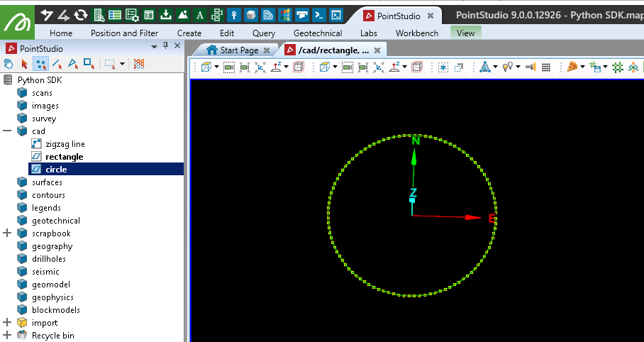Open the Geotechnical ribbon tab
The image size is (644, 342).
[317, 33]
